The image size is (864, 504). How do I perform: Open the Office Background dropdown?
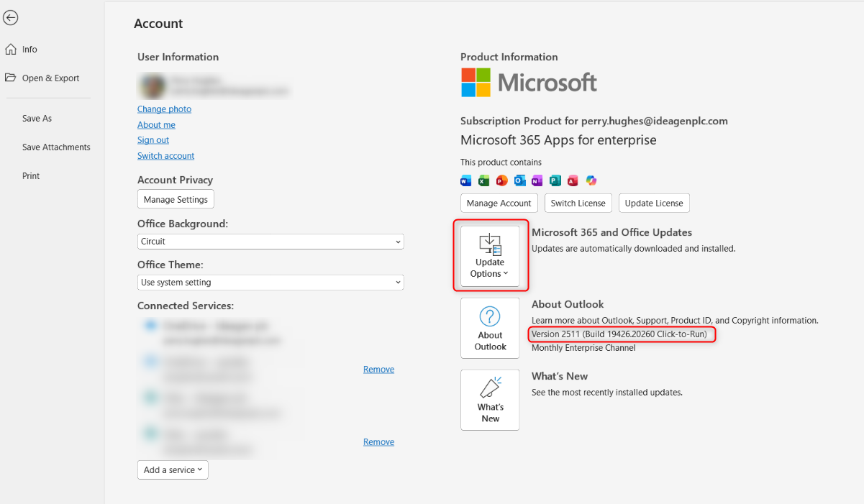point(270,242)
